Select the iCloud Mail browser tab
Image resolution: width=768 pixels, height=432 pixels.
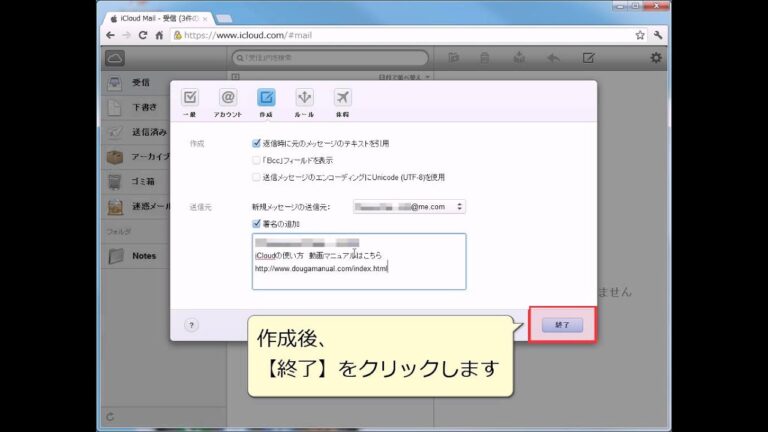pos(158,19)
